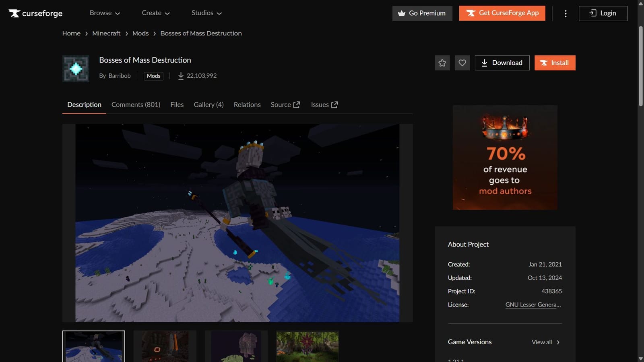Click the star favorite icon
The width and height of the screenshot is (644, 362).
click(442, 63)
